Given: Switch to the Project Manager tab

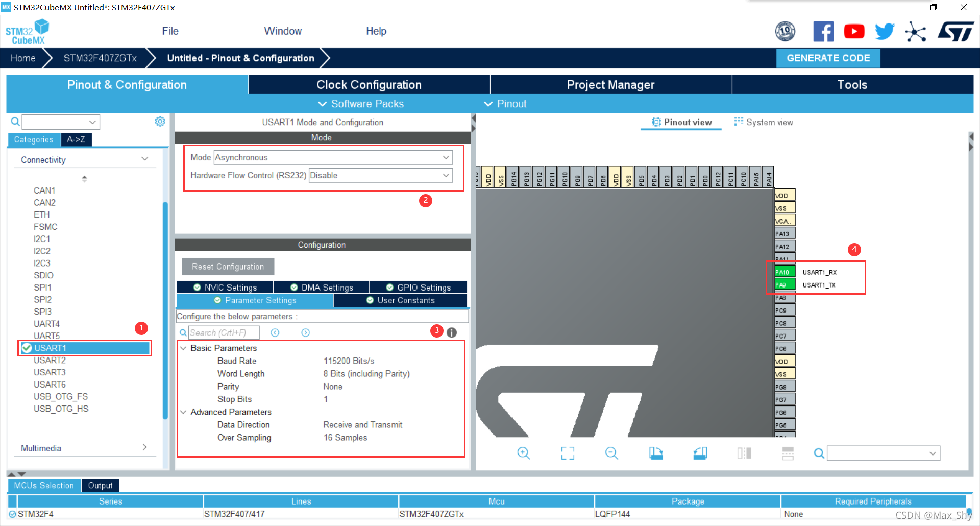Looking at the screenshot, I should [610, 85].
